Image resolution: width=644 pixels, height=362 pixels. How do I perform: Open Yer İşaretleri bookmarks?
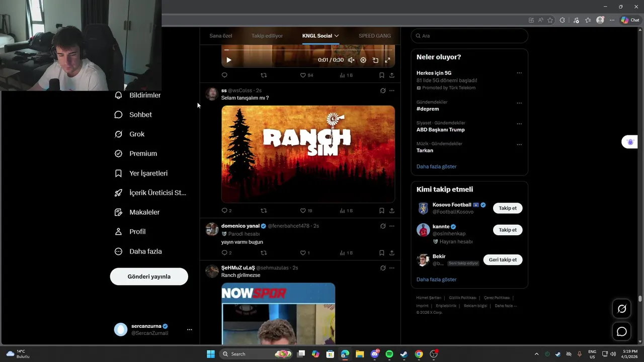141,173
